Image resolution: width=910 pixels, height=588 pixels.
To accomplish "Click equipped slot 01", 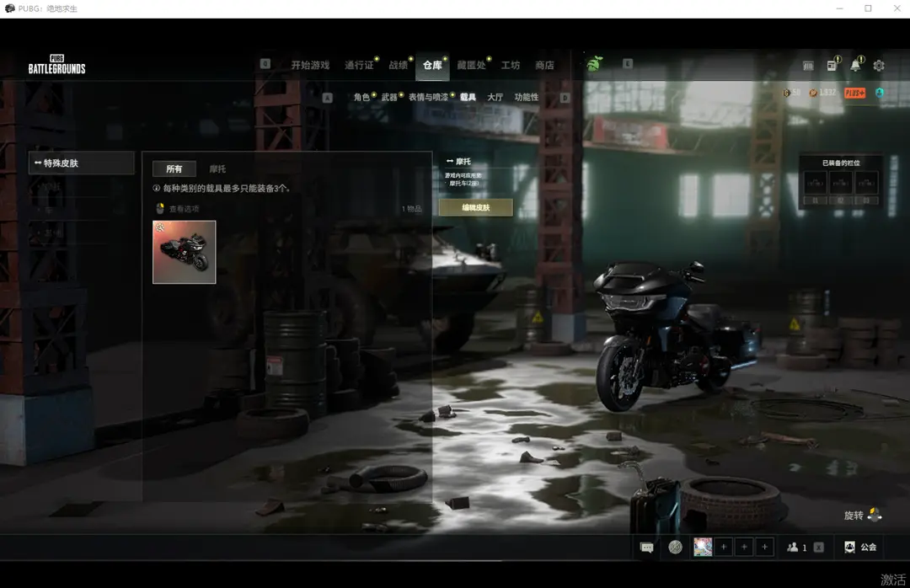I will pos(816,188).
